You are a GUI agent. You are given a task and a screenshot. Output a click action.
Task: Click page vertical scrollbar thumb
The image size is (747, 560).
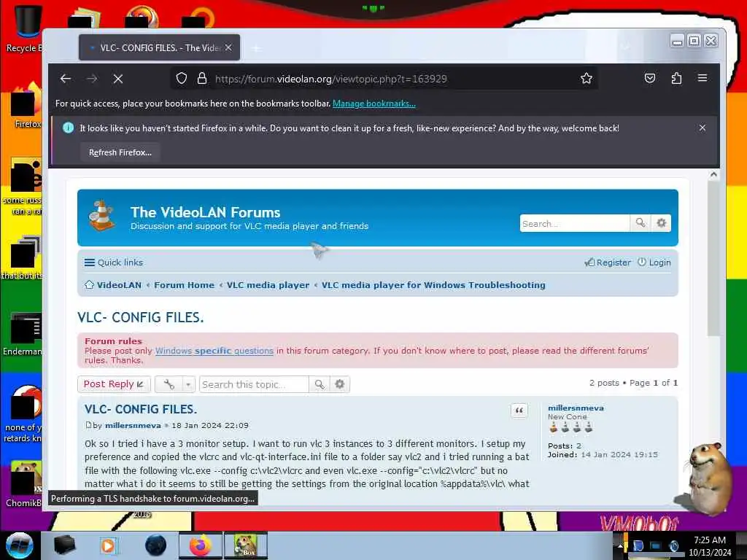pyautogui.click(x=713, y=257)
